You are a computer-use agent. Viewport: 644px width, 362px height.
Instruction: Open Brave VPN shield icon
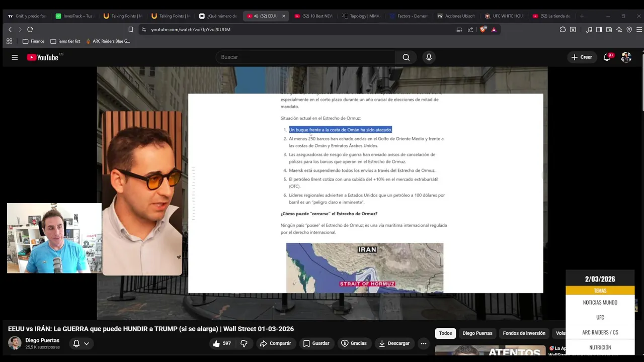[x=629, y=30]
